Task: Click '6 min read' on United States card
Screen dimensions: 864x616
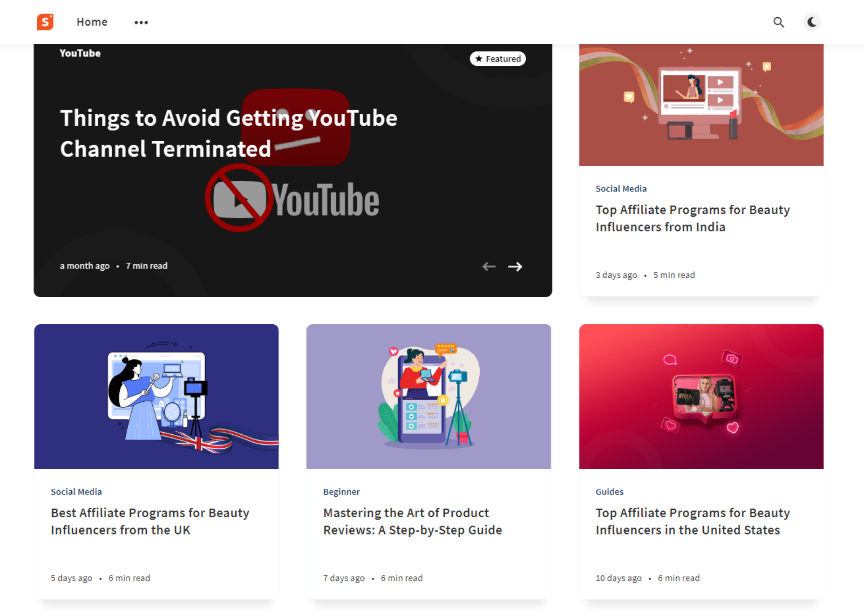Action: pos(679,578)
